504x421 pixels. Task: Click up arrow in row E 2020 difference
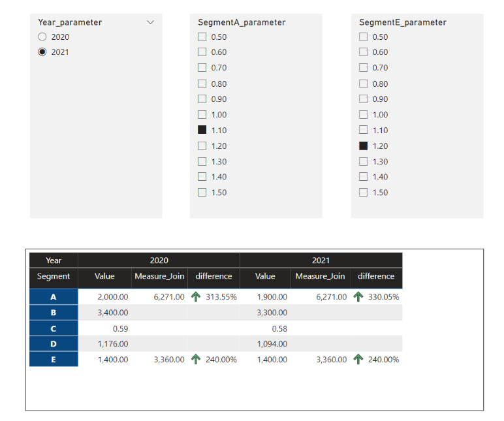(196, 359)
